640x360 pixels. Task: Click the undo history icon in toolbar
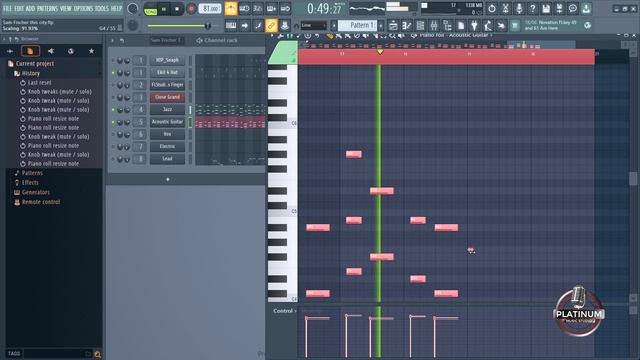pyautogui.click(x=491, y=9)
